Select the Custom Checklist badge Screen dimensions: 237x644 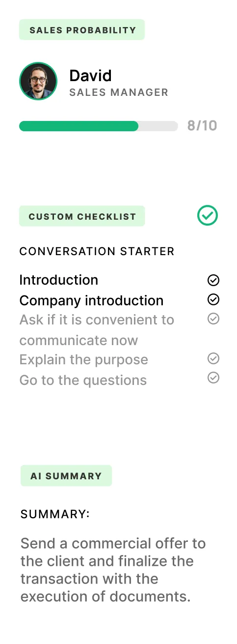(82, 216)
